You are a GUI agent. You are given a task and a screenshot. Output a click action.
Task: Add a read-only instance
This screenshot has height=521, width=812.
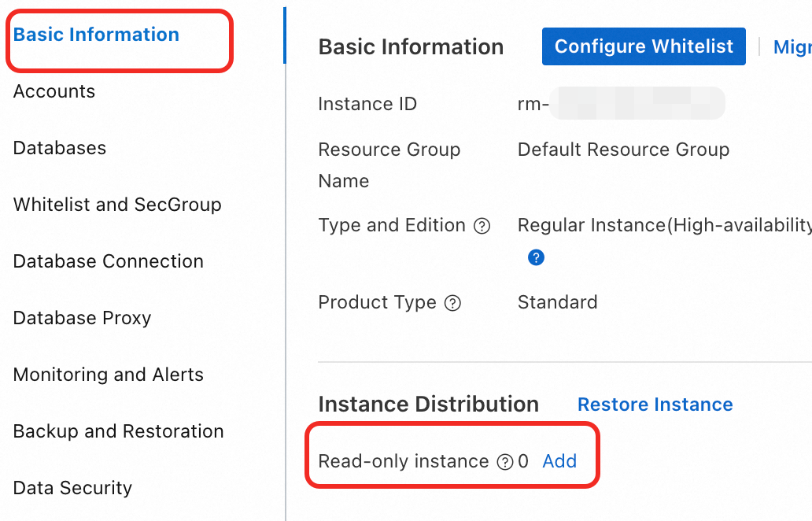point(559,461)
